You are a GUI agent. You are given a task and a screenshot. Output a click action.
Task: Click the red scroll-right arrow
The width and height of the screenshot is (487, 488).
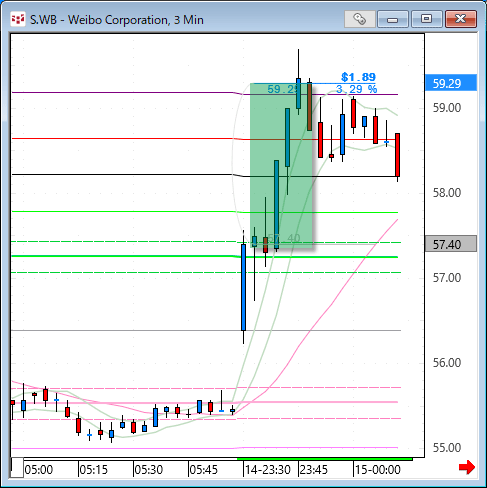467,467
